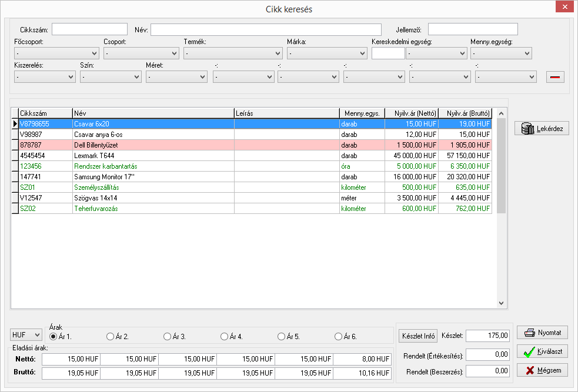
Task: Click the vertical scrollbar thumb
Action: coord(501,165)
